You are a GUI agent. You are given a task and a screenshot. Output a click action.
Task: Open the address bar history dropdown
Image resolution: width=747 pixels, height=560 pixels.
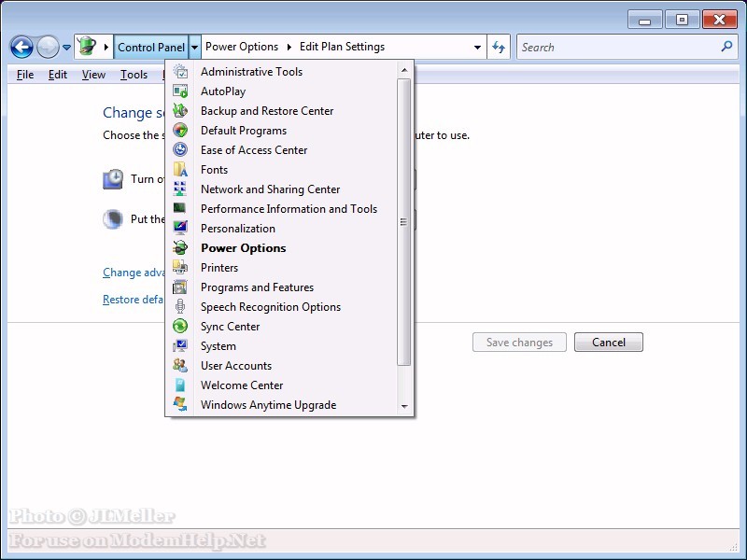478,47
